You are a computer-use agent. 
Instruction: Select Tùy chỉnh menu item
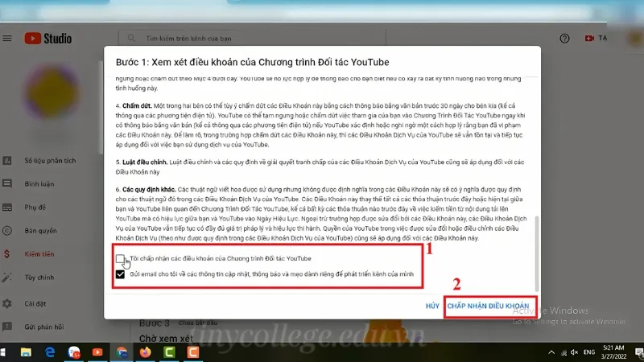39,278
